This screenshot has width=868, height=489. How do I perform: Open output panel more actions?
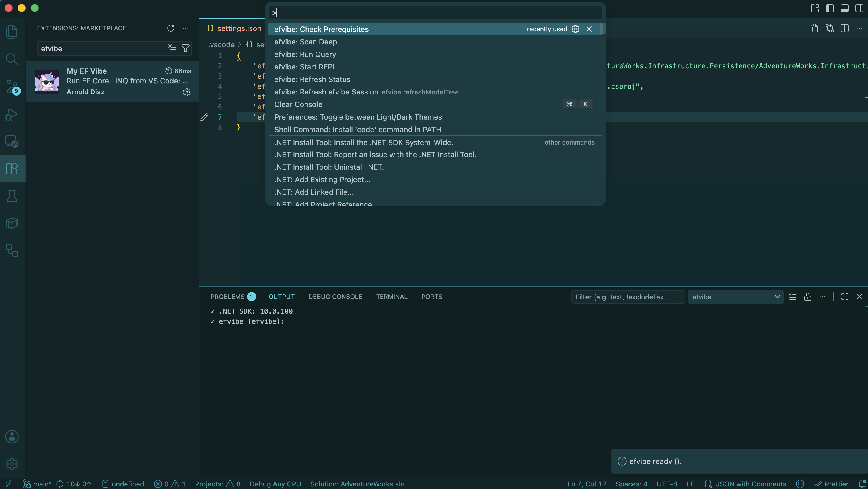coord(822,297)
